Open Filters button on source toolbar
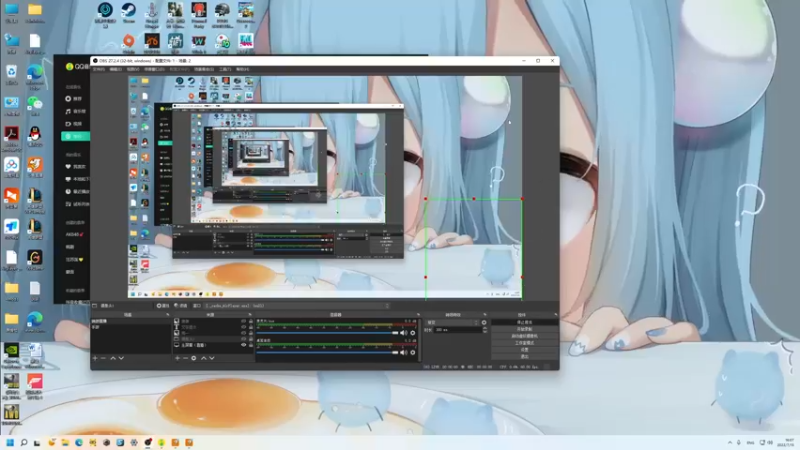The image size is (800, 450). pyautogui.click(x=180, y=306)
